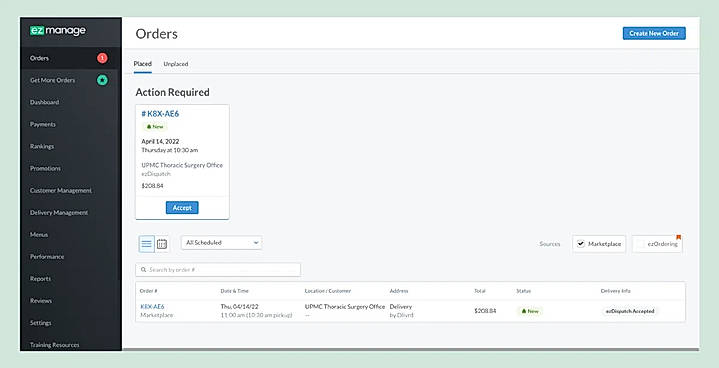Switch to list view icon

pyautogui.click(x=147, y=244)
